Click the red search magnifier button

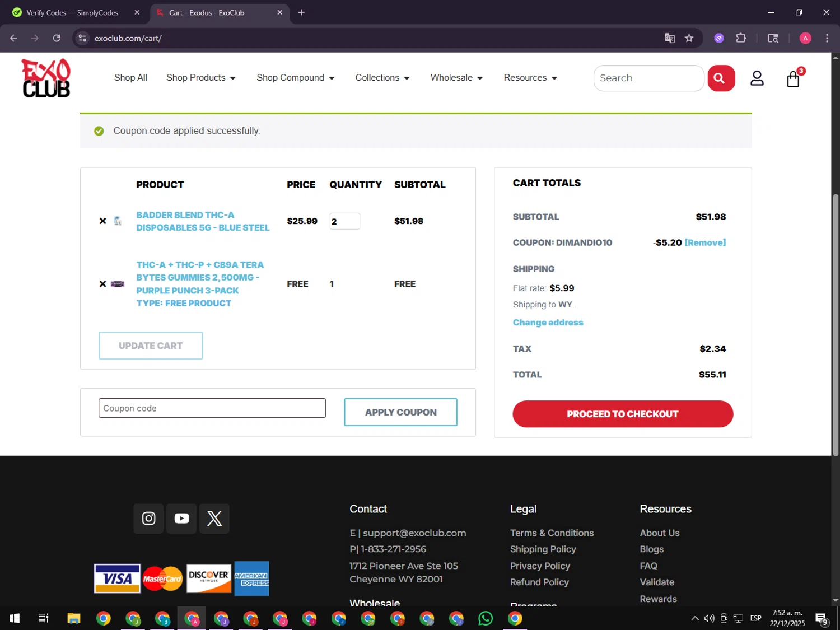[721, 78]
